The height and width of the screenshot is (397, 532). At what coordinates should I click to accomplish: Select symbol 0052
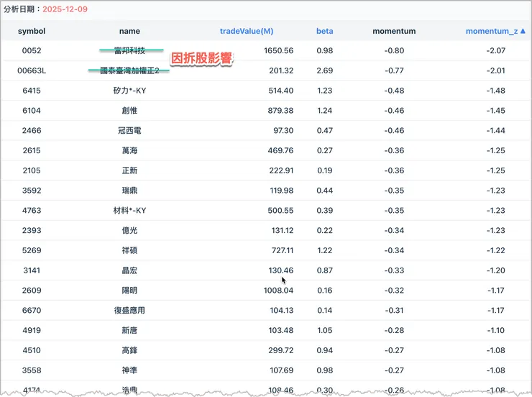pos(32,50)
